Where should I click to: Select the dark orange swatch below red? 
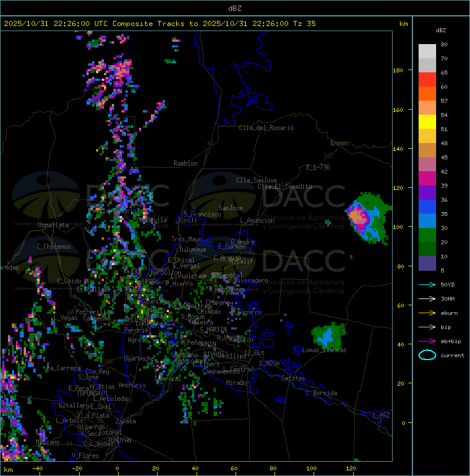[427, 94]
